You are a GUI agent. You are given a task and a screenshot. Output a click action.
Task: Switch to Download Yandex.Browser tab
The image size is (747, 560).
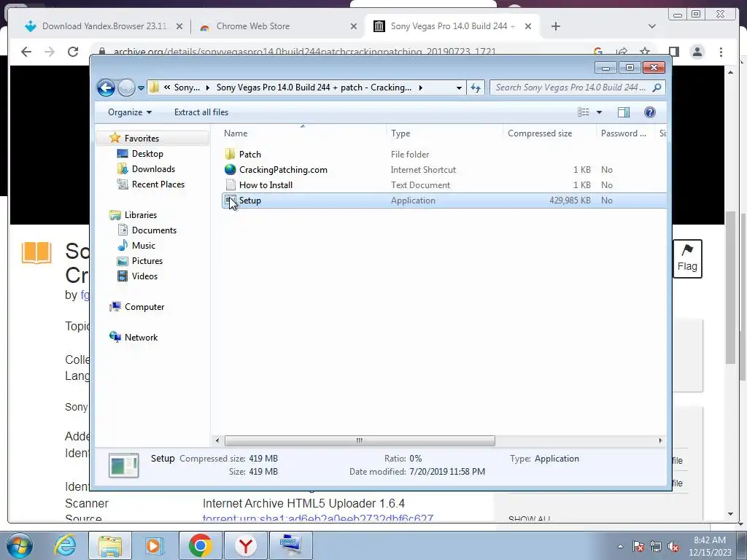pos(104,26)
